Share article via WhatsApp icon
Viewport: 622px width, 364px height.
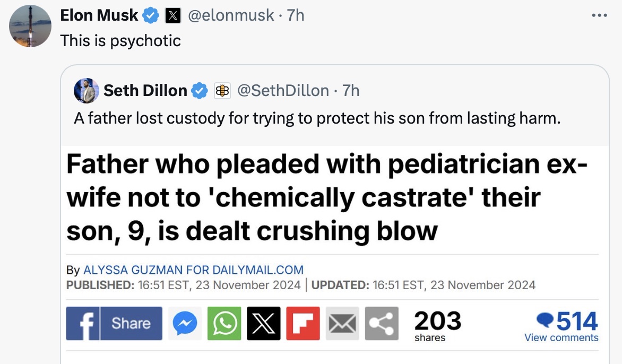coord(224,323)
